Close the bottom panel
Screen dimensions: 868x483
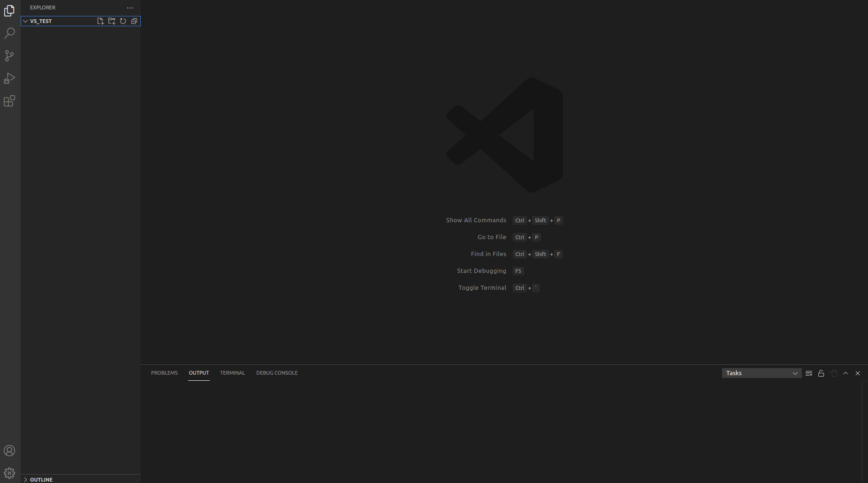[x=858, y=373]
